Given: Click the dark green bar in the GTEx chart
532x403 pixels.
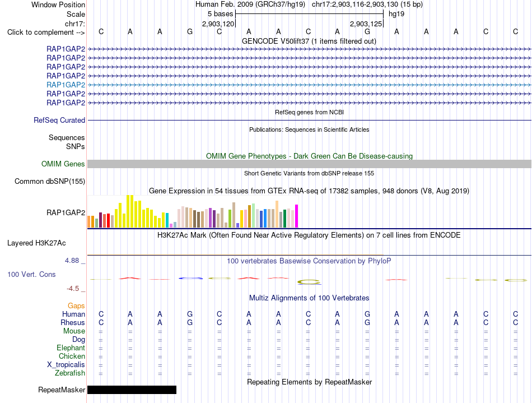Looking at the screenshot, I should pos(284,219).
